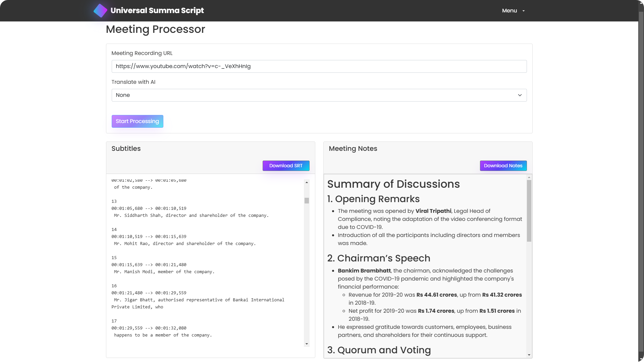Focus the Meeting Recording URL field

[x=319, y=66]
